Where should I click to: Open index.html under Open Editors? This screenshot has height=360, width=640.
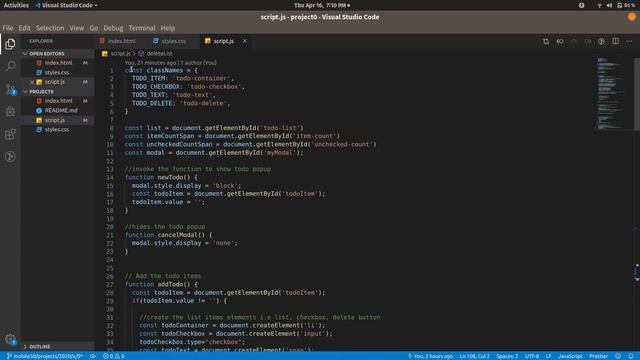(x=58, y=63)
